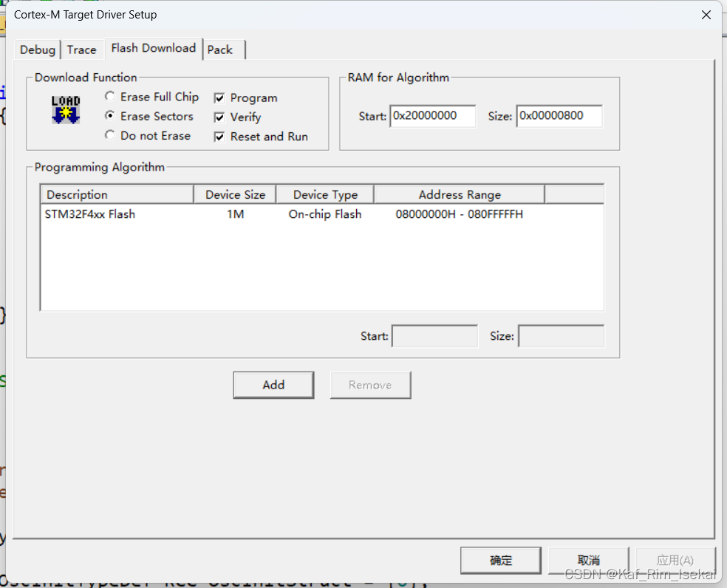The image size is (727, 588).
Task: Click the 取消 cancel button
Action: [x=588, y=560]
